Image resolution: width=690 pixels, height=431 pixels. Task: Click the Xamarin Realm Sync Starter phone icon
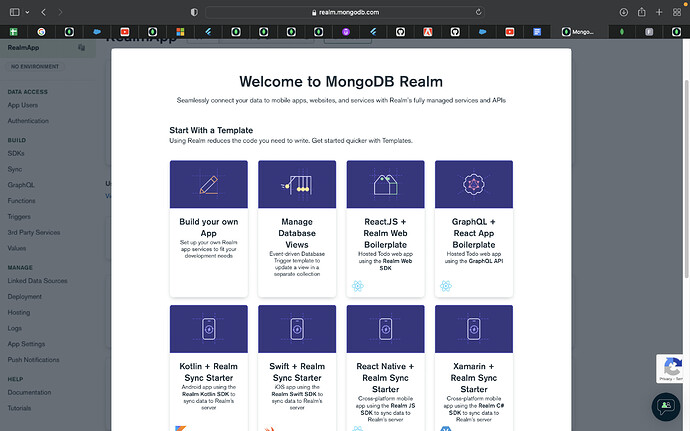(473, 329)
